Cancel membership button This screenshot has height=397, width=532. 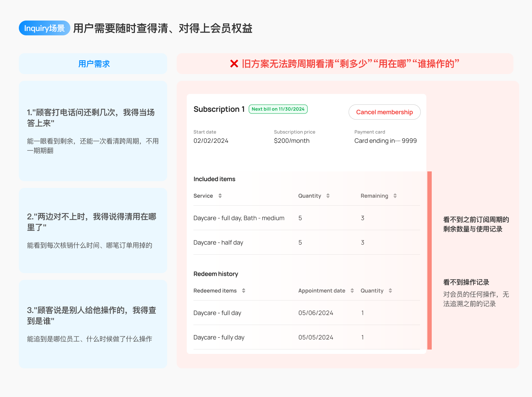pyautogui.click(x=385, y=112)
